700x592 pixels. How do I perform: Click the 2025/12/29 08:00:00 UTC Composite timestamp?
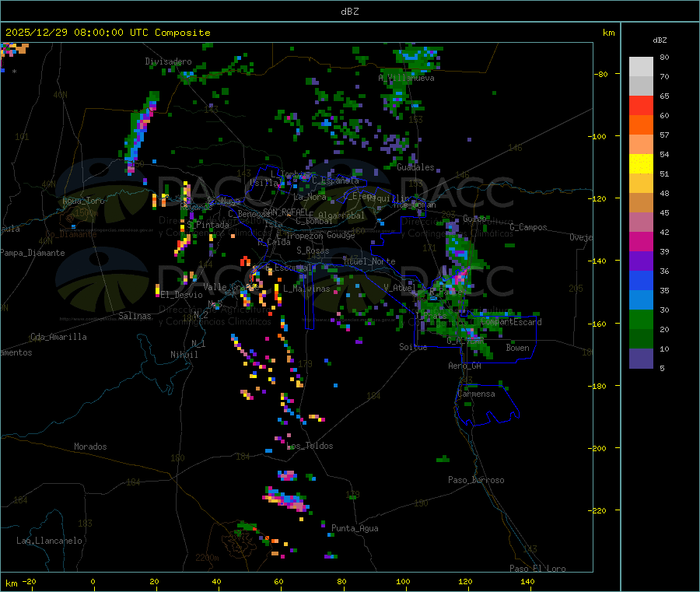(107, 33)
